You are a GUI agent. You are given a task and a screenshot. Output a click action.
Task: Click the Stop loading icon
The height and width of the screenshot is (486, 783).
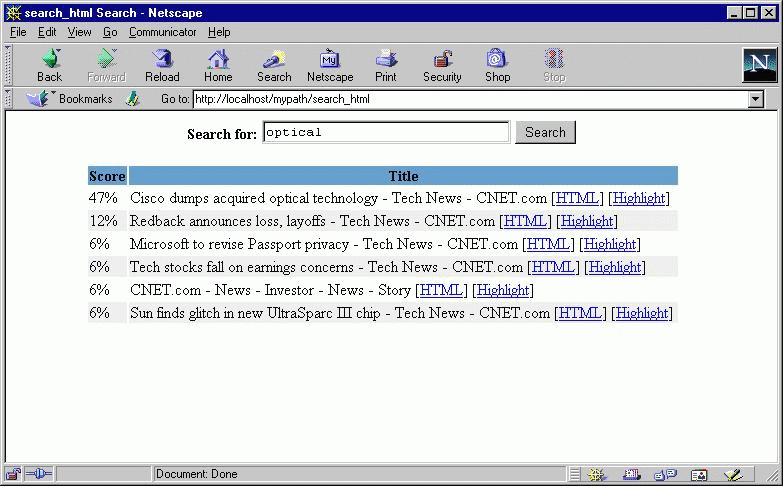tap(554, 65)
